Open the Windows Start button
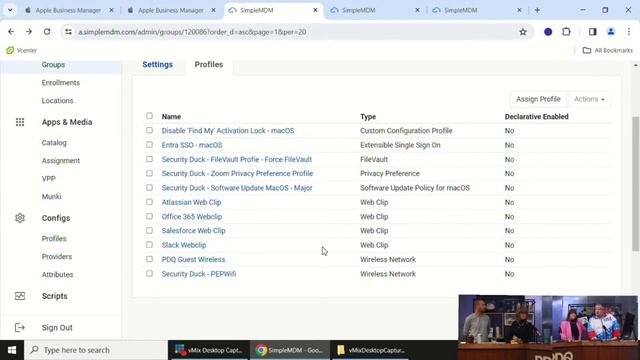640x360 pixels. 12,350
